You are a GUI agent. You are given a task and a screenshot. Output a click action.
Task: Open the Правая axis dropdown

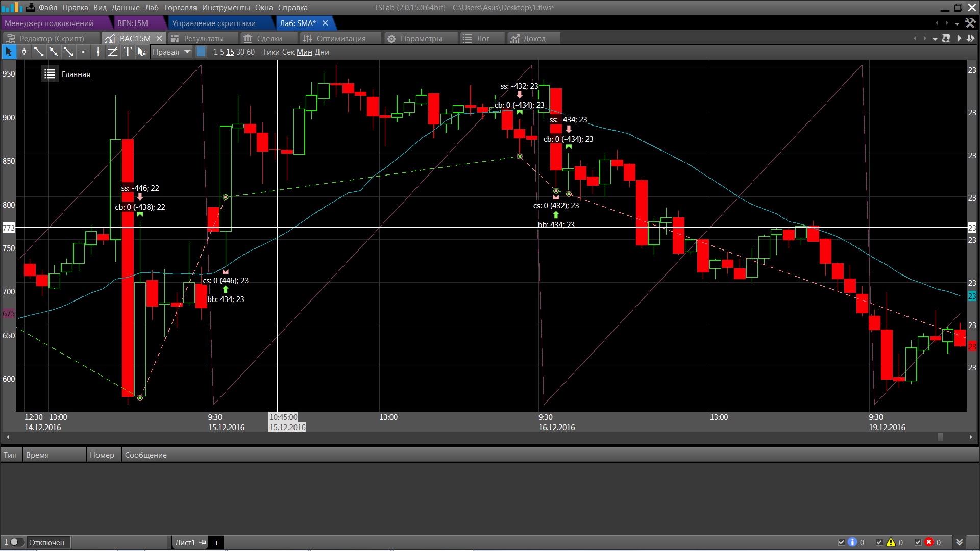171,52
